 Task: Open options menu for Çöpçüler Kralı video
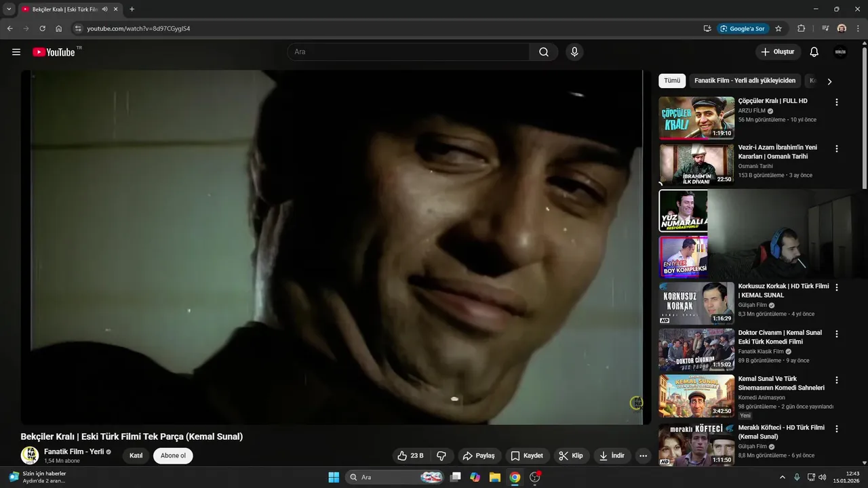coord(836,102)
